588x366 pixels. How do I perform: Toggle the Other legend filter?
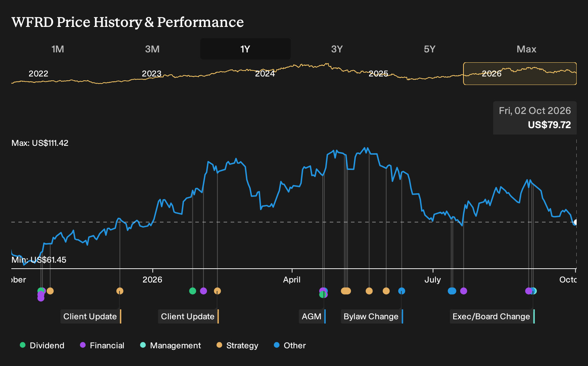[290, 345]
